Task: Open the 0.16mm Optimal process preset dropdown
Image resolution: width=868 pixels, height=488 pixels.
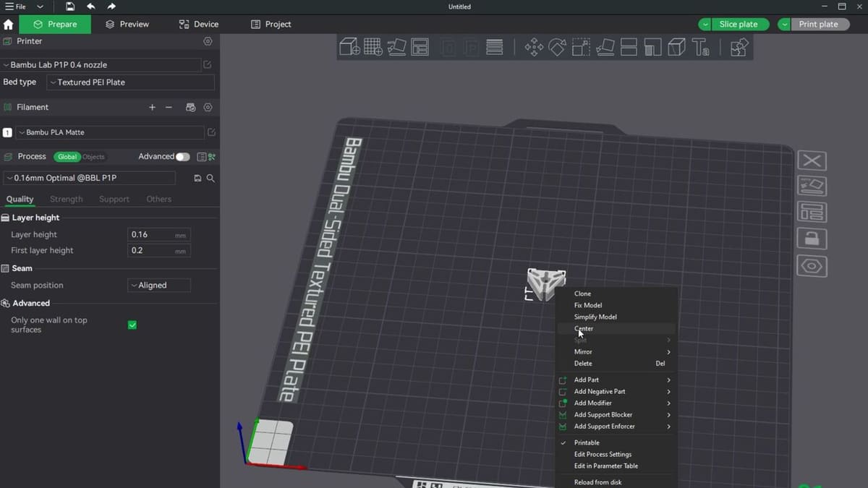Action: click(88, 178)
